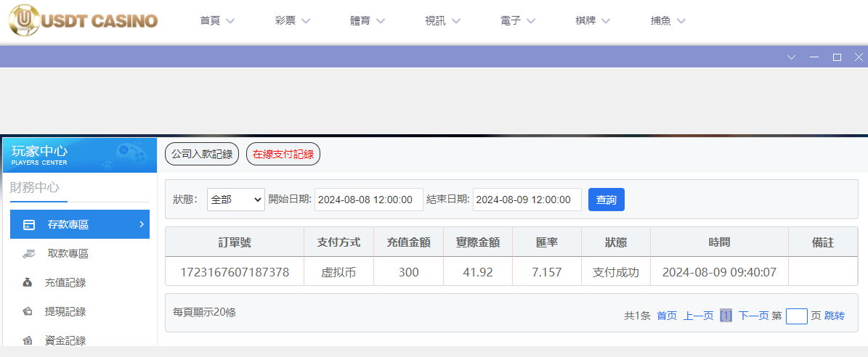
Task: Switch to 公司入款記錄 tab
Action: coord(202,154)
